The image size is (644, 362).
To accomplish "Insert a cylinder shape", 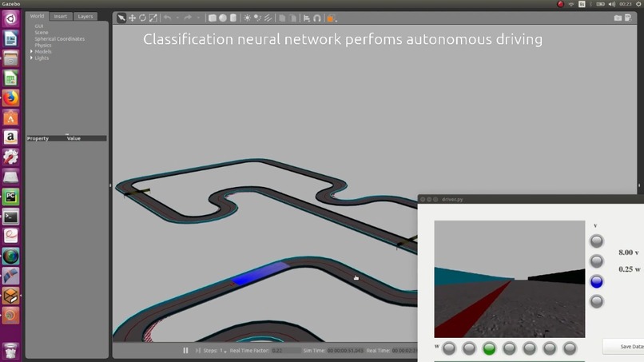I will click(x=233, y=18).
